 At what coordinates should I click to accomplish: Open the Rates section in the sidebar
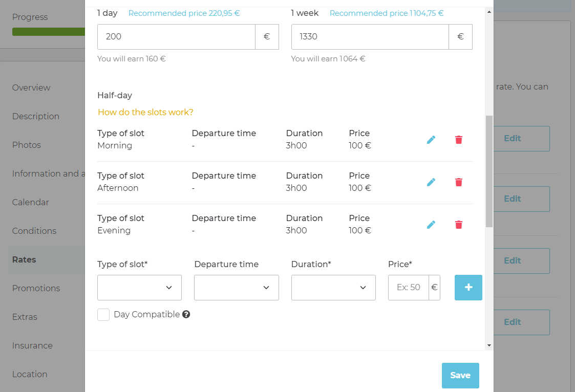point(24,259)
